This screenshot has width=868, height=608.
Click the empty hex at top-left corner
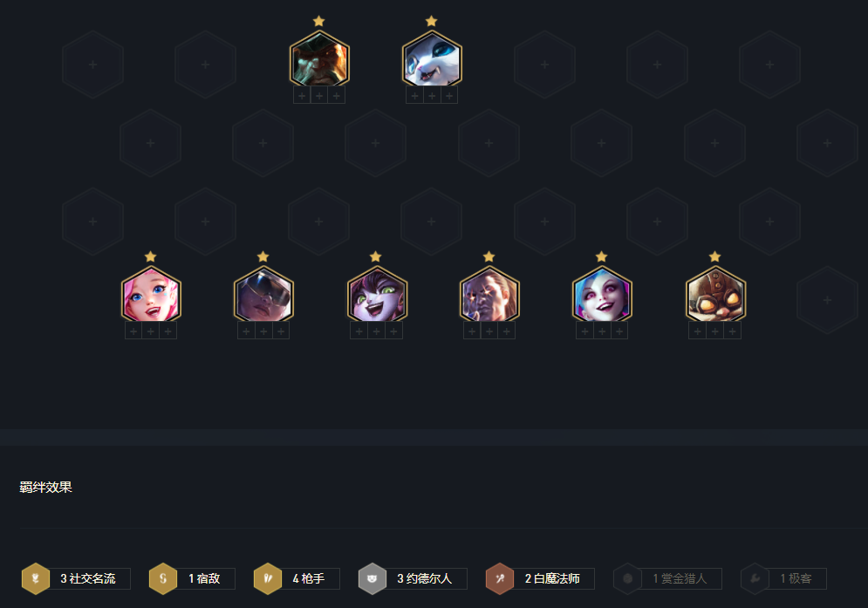(x=93, y=65)
